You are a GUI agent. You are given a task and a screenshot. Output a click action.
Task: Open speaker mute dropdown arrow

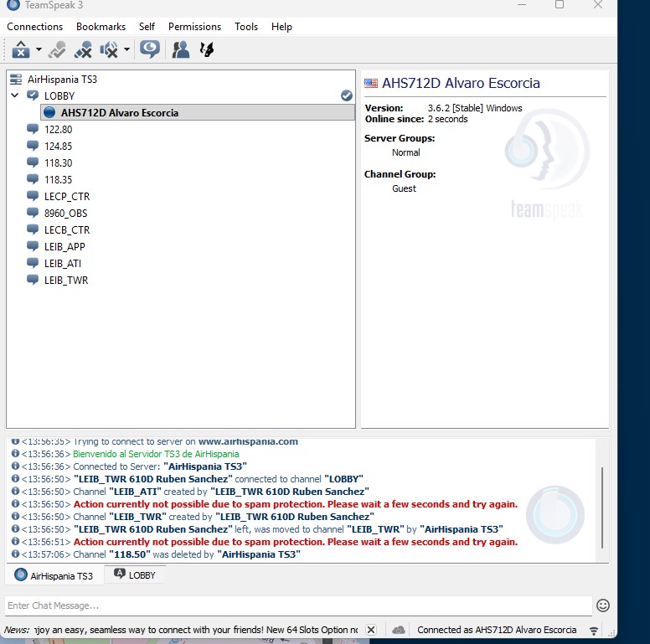pyautogui.click(x=127, y=50)
